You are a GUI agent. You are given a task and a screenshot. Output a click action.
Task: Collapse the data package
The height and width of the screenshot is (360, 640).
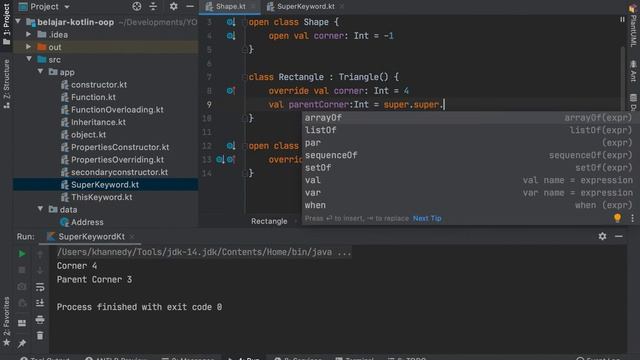(x=40, y=209)
